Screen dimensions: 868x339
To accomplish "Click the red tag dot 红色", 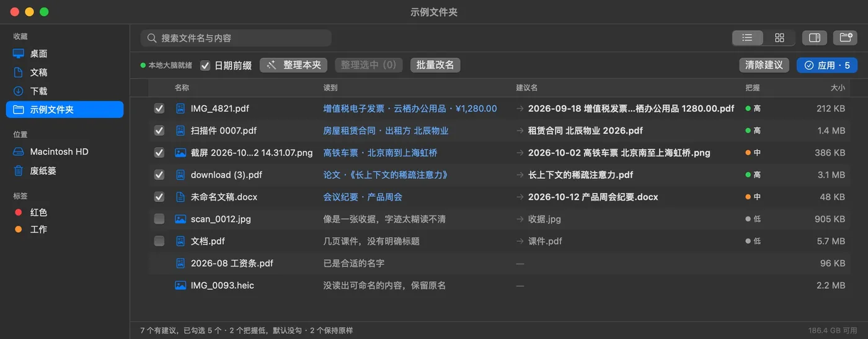I will point(19,212).
